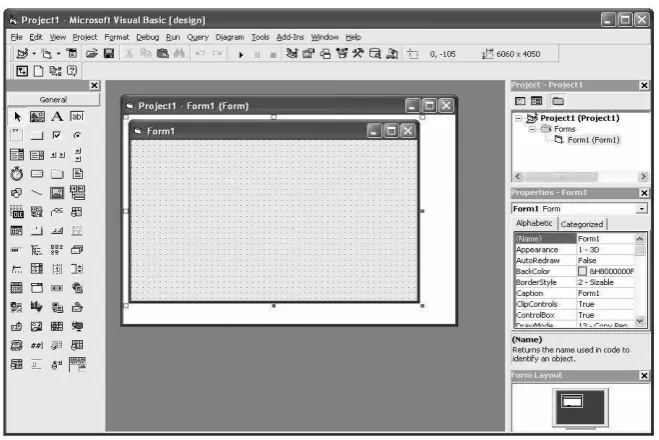
Task: Click View Object in Project panel
Action: point(537,101)
